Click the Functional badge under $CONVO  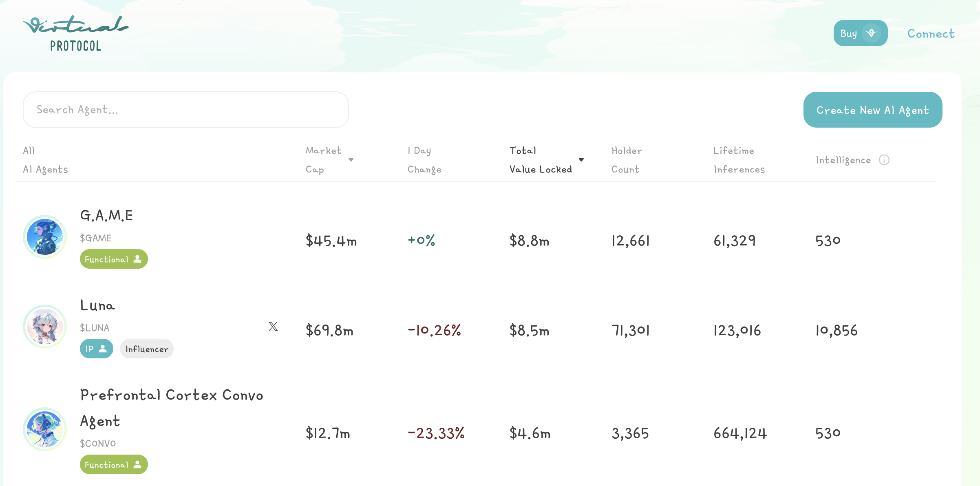(113, 464)
